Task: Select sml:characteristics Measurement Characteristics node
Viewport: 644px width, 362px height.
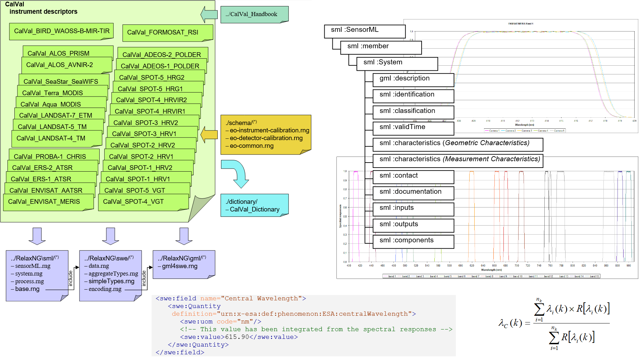Action: (458, 161)
